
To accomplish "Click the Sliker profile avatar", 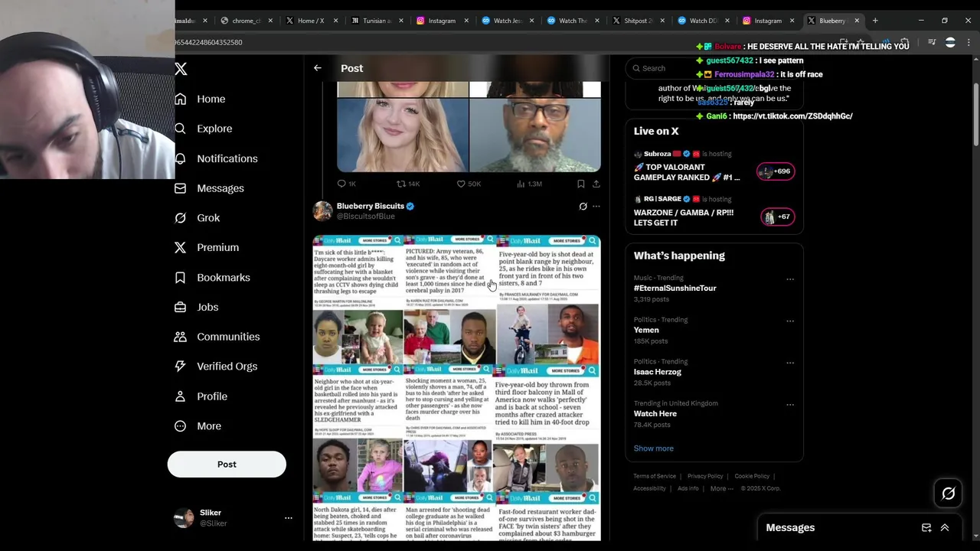I will (x=184, y=518).
